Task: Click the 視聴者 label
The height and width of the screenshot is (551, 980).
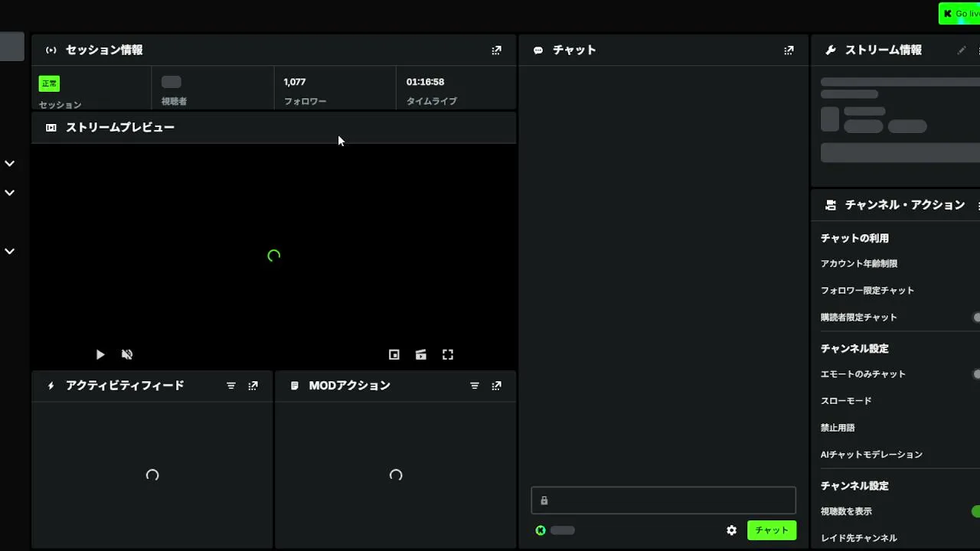Action: pyautogui.click(x=174, y=101)
